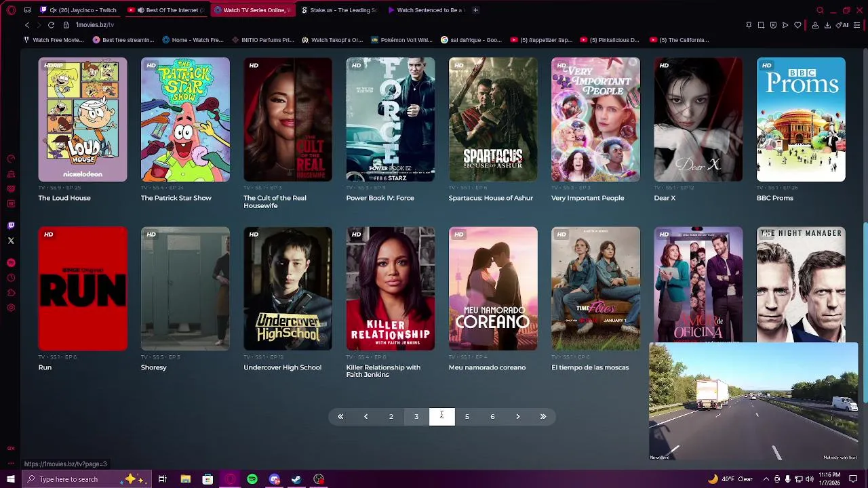This screenshot has width=868, height=488.
Task: Open Task View on the taskbar
Action: [x=163, y=479]
